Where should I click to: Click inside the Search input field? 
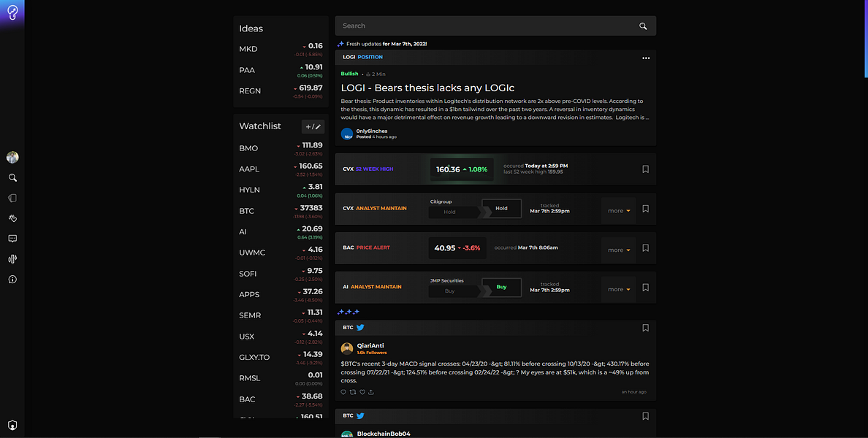(495, 26)
